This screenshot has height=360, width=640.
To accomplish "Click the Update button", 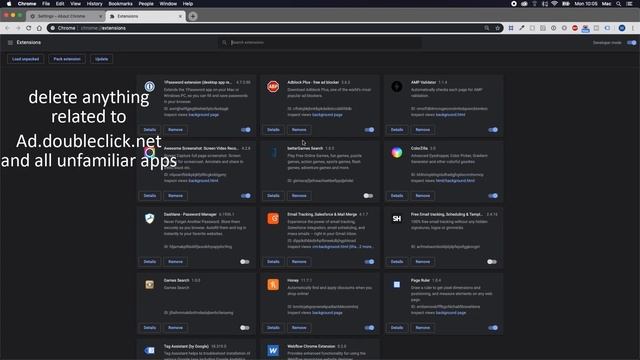I will coord(102,59).
